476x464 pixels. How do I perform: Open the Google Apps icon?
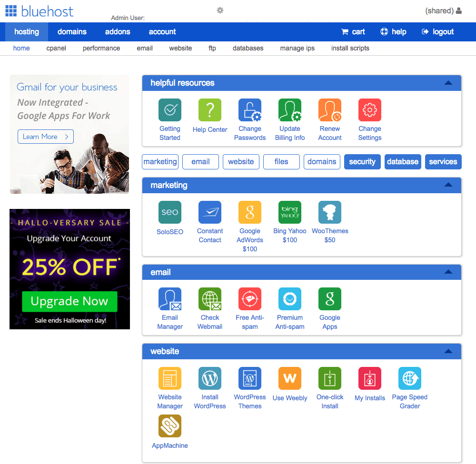[x=330, y=299]
